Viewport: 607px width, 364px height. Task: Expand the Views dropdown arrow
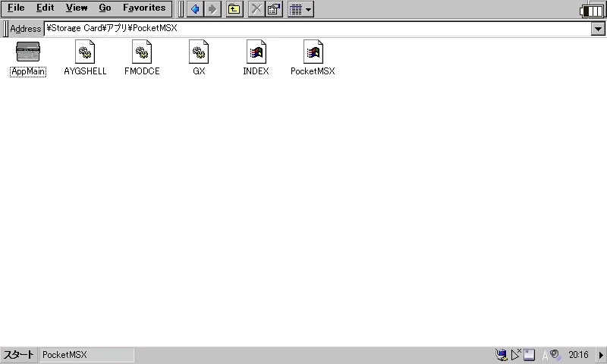coord(309,9)
